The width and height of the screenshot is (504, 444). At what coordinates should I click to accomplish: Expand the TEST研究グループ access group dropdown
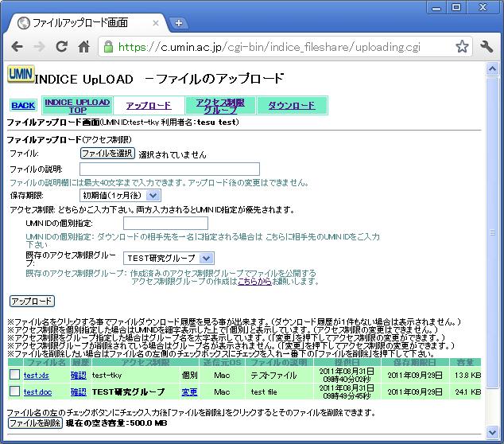tap(168, 258)
